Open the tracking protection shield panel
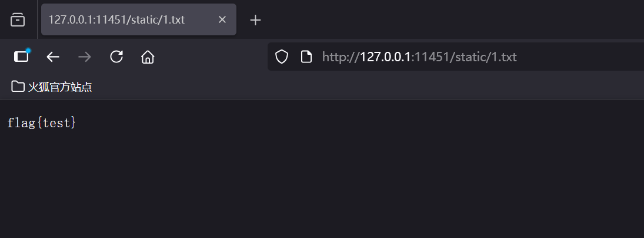644x238 pixels. (282, 57)
